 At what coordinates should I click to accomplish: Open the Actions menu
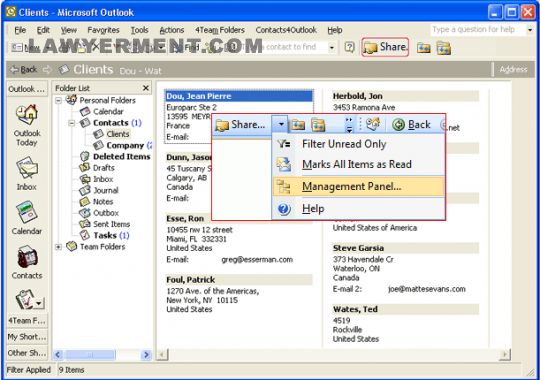click(172, 30)
